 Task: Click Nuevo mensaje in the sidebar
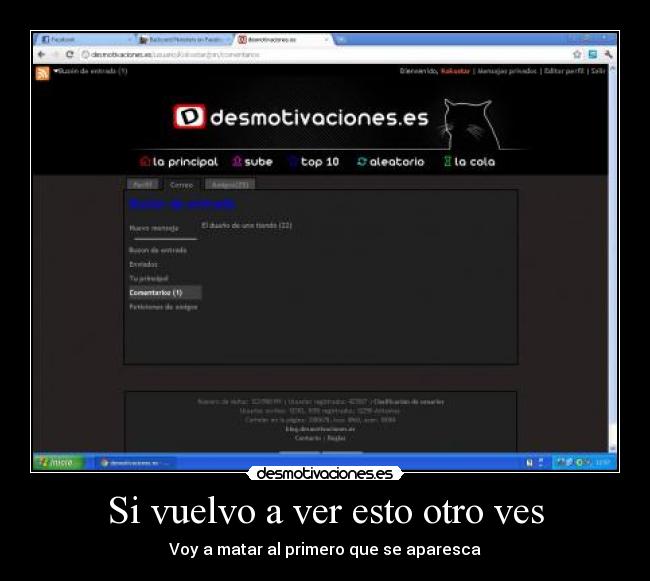pos(154,228)
